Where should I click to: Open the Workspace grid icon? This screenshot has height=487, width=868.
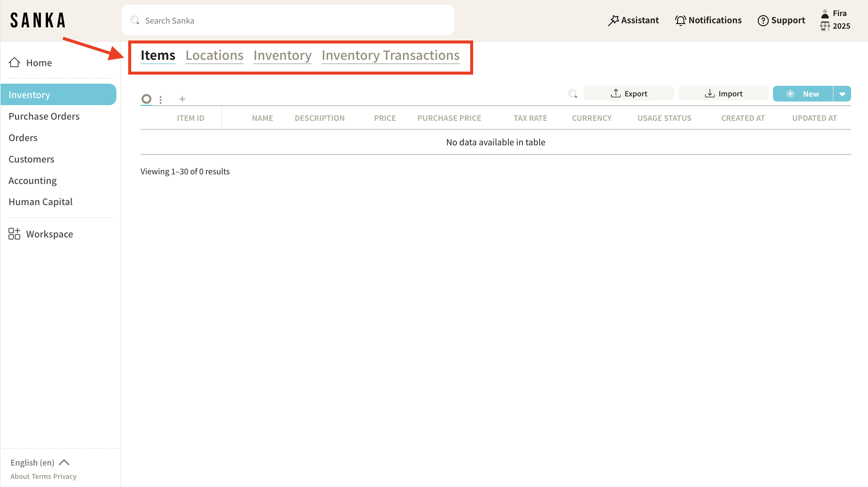coord(14,234)
